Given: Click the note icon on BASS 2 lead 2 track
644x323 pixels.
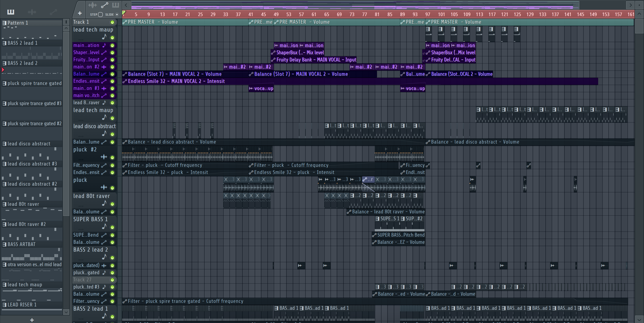Looking at the screenshot, I should pos(104,257).
